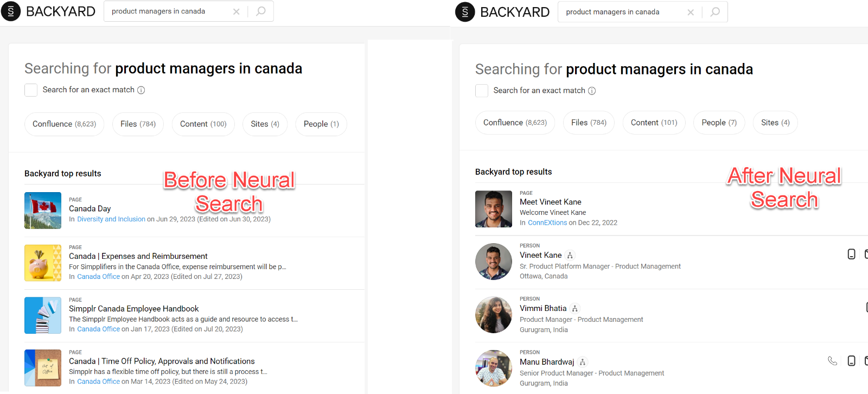Viewport: 868px width, 394px height.
Task: Open Canada Office link under Employee Handbook
Action: click(x=98, y=329)
